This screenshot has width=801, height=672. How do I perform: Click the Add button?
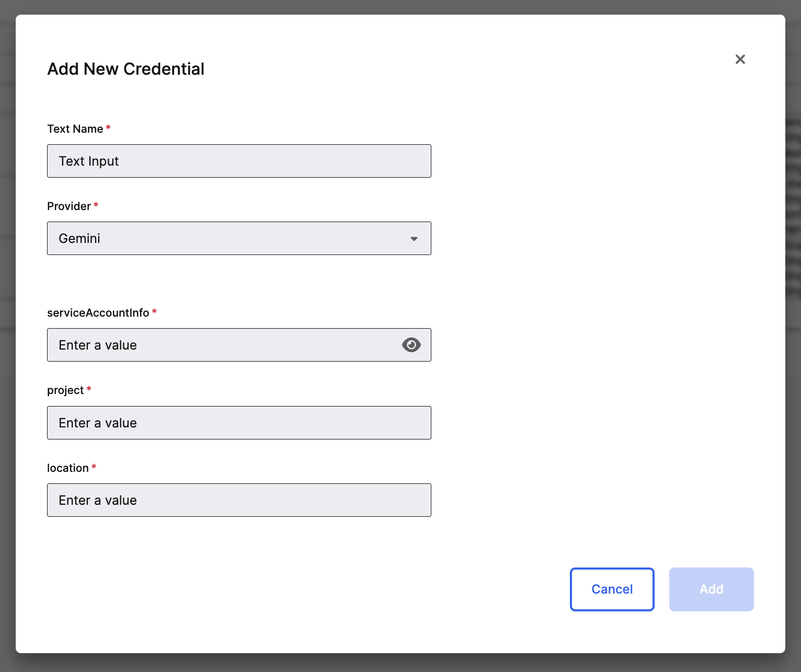pyautogui.click(x=711, y=589)
